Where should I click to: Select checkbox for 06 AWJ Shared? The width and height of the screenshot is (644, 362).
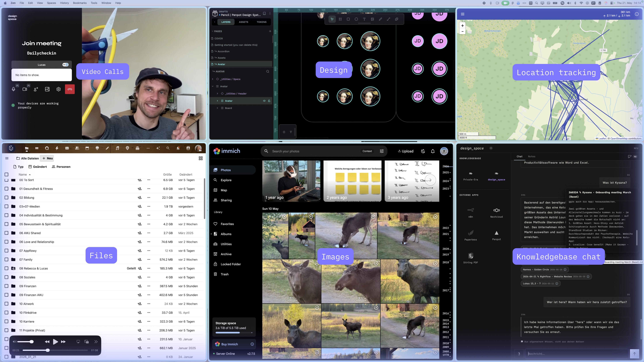click(x=6, y=233)
